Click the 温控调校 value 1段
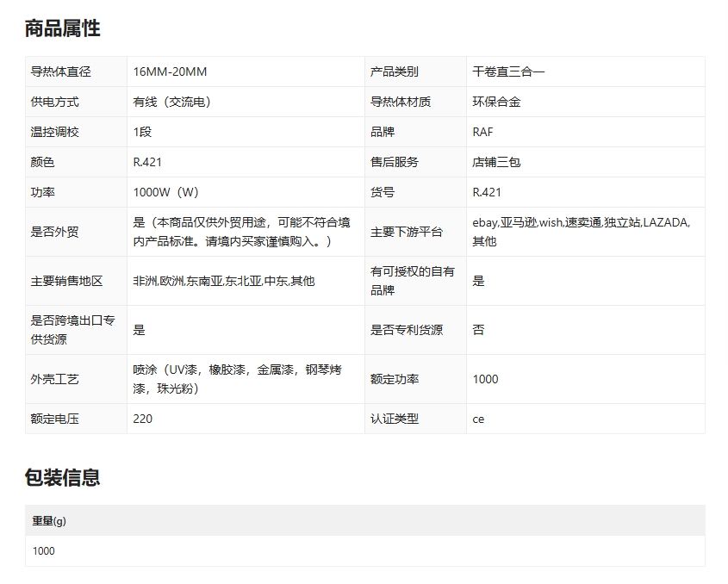The height and width of the screenshot is (584, 728). pos(143,132)
